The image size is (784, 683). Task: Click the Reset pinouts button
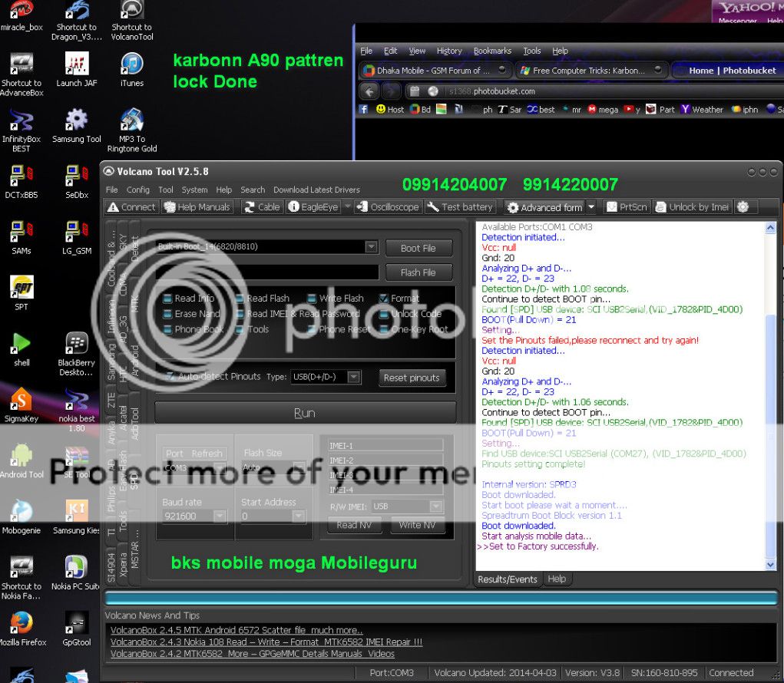click(412, 378)
